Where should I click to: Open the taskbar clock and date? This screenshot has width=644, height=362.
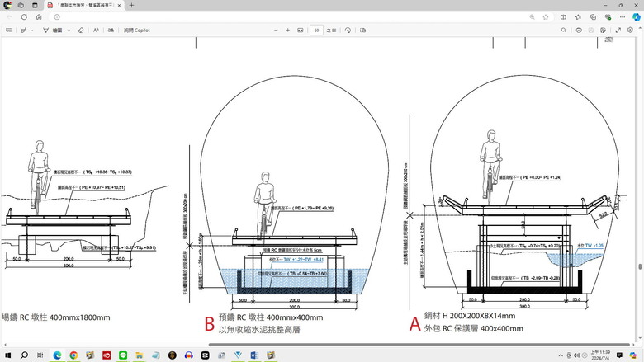click(600, 355)
